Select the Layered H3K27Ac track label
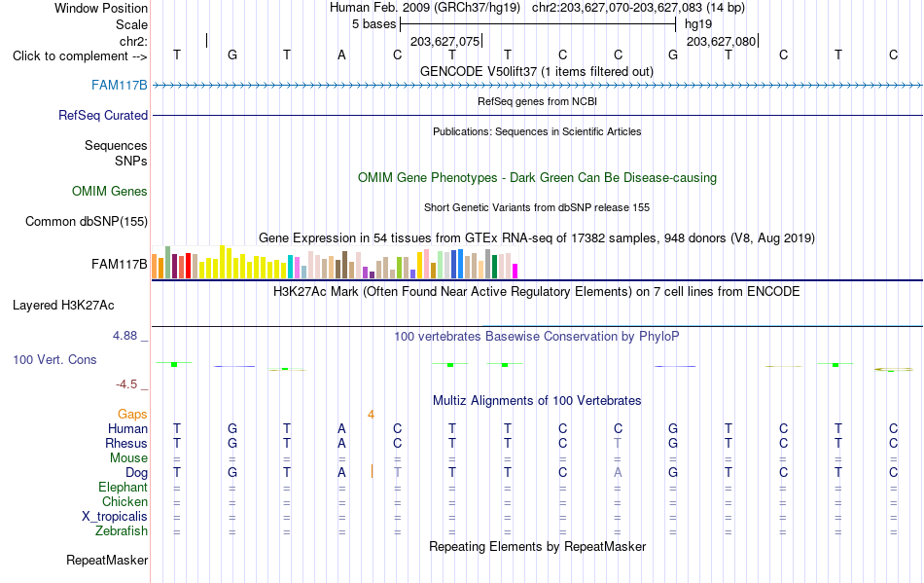This screenshot has width=924, height=583. click(x=63, y=306)
